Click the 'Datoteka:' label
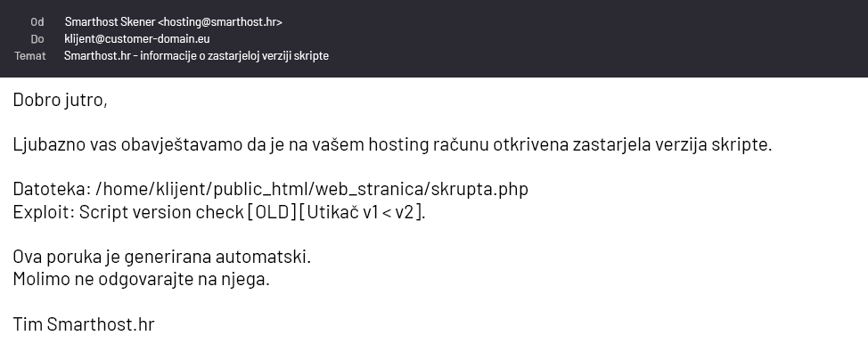 tap(52, 189)
